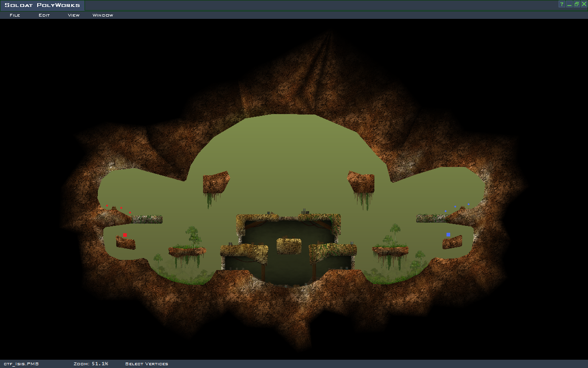Click the small mossy block in central bunker
The image size is (588, 368).
[x=288, y=246]
